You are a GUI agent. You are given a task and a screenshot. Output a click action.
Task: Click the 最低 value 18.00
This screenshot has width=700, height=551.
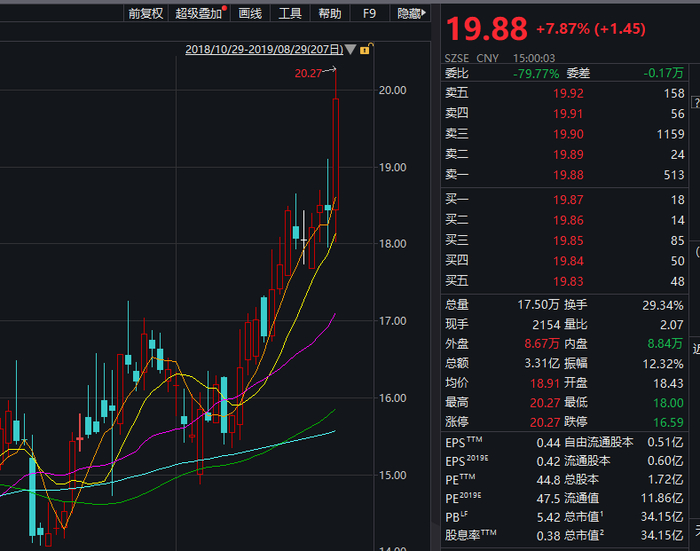click(668, 403)
